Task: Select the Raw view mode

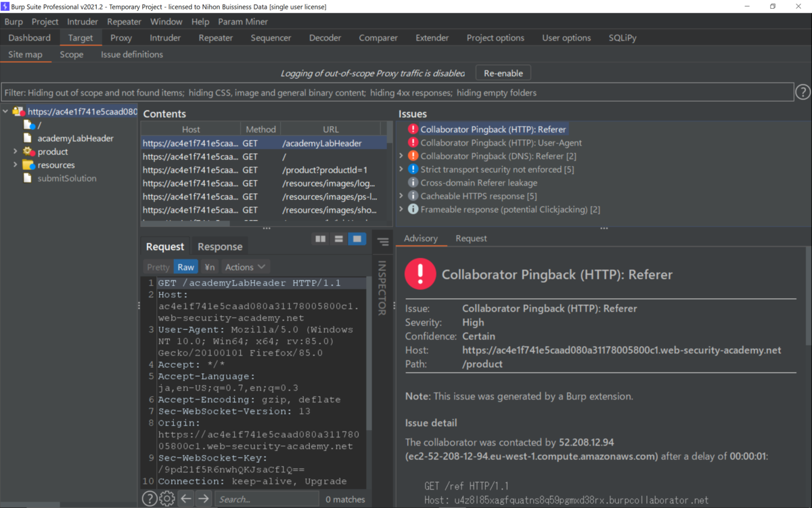Action: (x=186, y=267)
